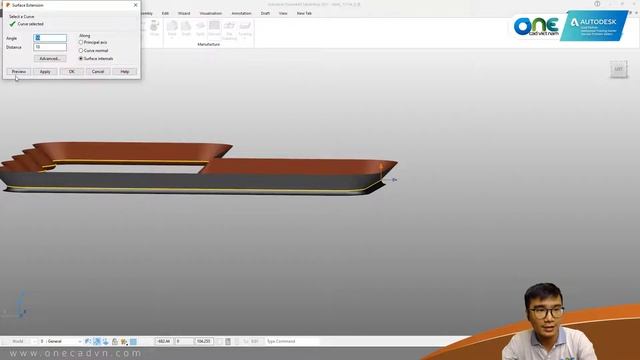The height and width of the screenshot is (360, 640).
Task: Click the Split icon in Manufacture group
Action: click(x=200, y=29)
